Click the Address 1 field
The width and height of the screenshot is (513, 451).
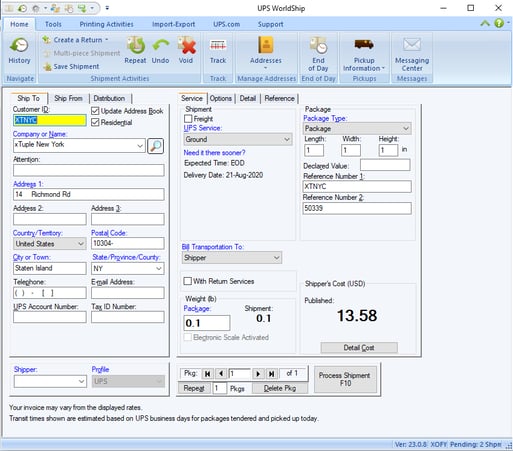coord(89,194)
